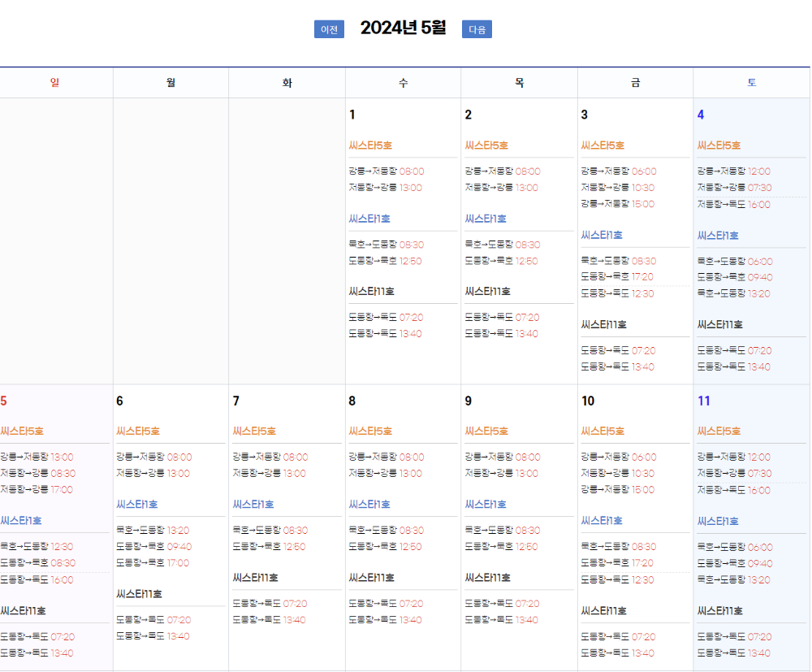This screenshot has height=672, width=812.
Task: Select the 수 (Wednesday) column header
Action: pyautogui.click(x=403, y=82)
